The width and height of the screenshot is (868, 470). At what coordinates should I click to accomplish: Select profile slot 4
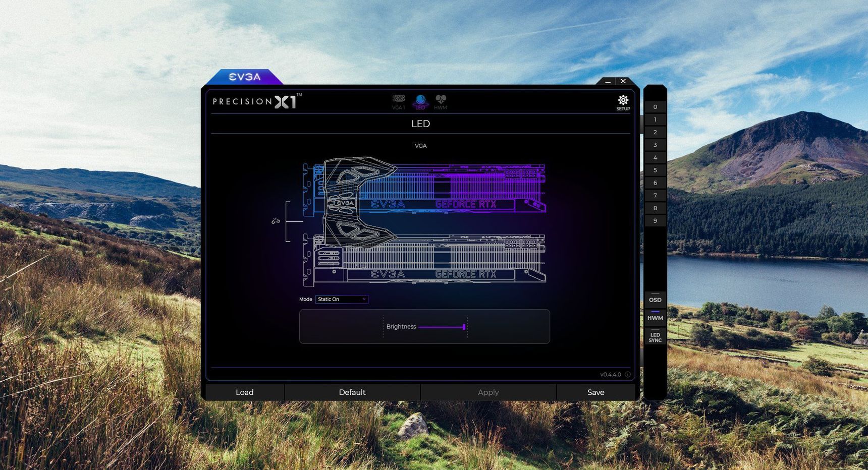[655, 157]
